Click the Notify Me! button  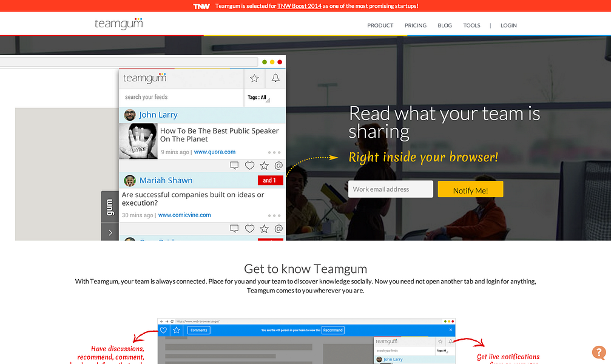point(470,190)
